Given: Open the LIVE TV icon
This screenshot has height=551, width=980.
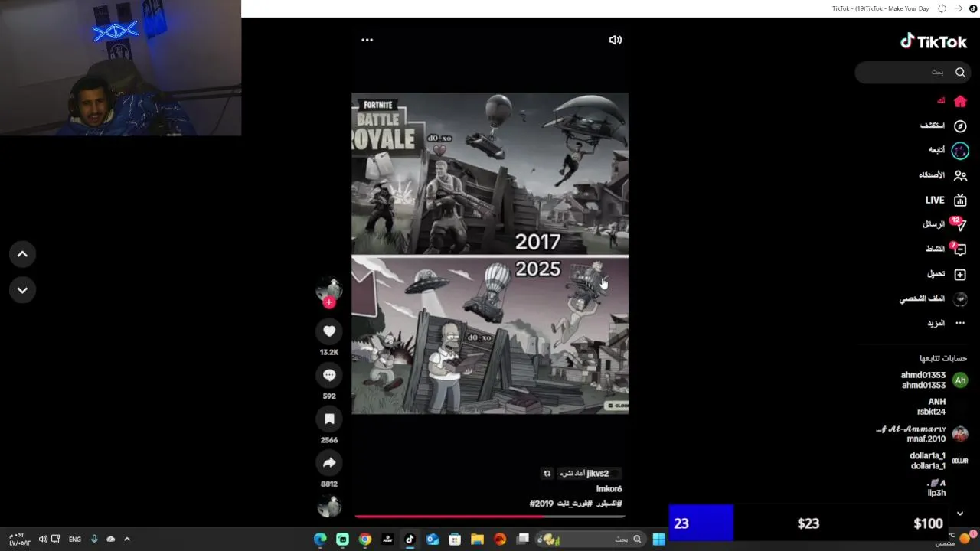Looking at the screenshot, I should (960, 201).
